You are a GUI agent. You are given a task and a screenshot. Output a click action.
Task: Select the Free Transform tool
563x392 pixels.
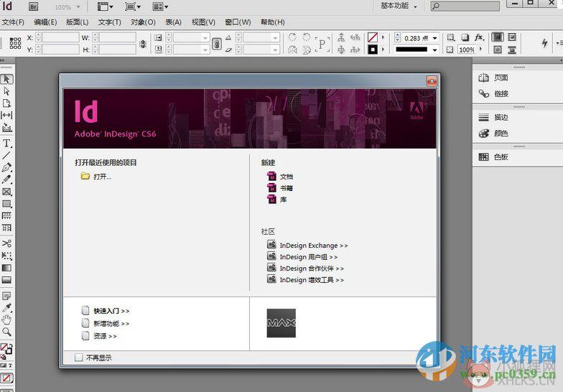click(x=6, y=256)
